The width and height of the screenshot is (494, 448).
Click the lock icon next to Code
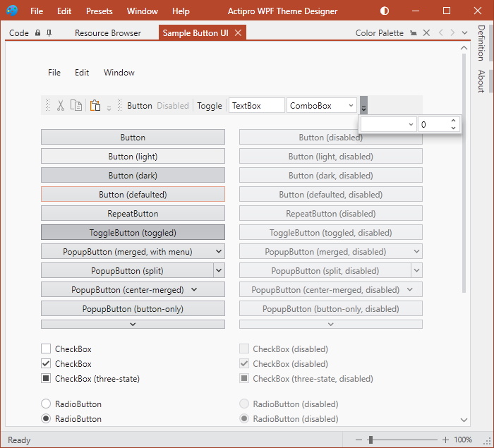click(x=38, y=32)
